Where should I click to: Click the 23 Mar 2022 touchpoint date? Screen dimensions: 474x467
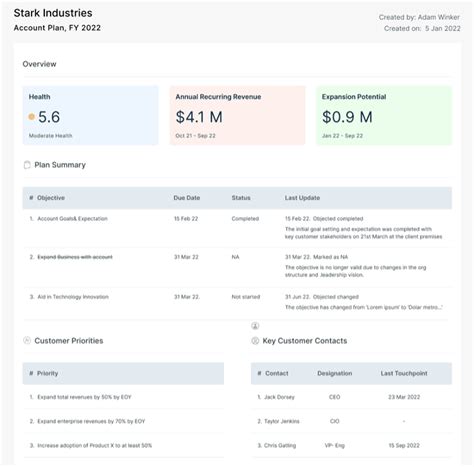point(404,397)
